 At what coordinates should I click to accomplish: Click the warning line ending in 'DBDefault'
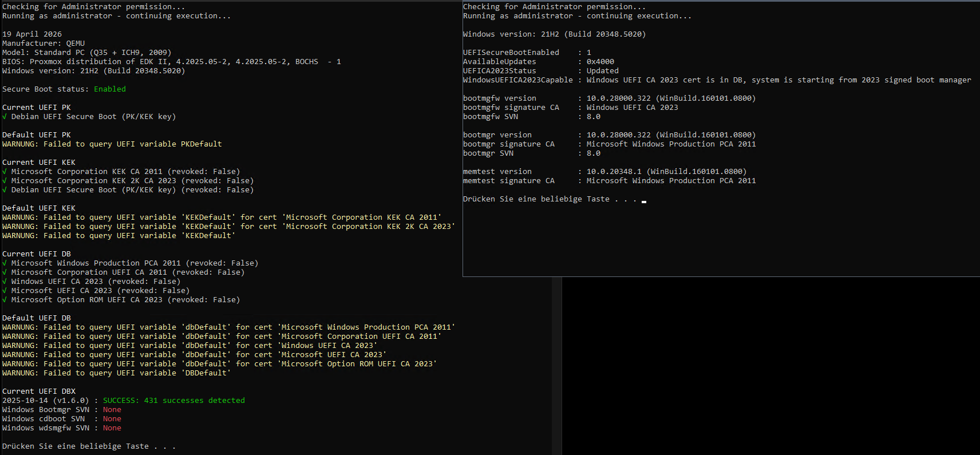coord(117,373)
